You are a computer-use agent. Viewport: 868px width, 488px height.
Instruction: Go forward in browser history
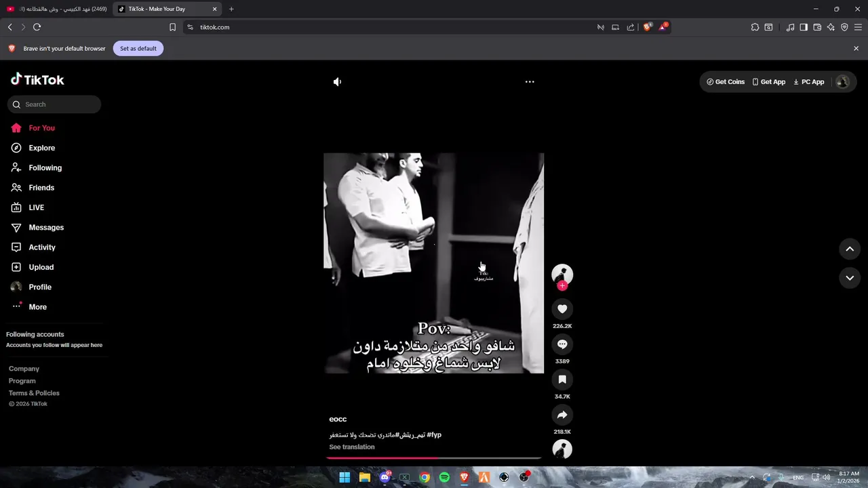point(23,27)
